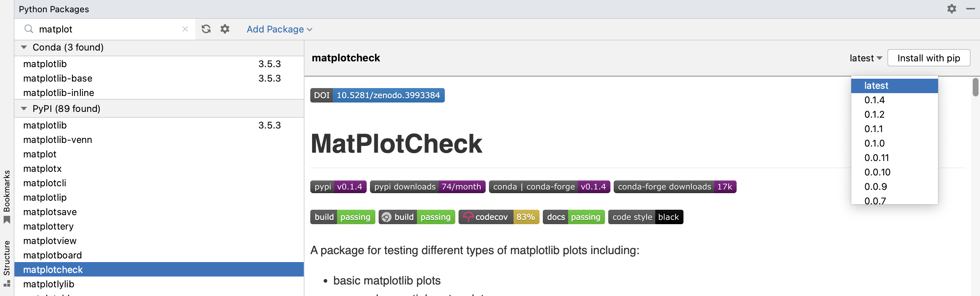The image size is (980, 296).
Task: Choose version 0.0.11 in the dropdown
Action: (877, 158)
